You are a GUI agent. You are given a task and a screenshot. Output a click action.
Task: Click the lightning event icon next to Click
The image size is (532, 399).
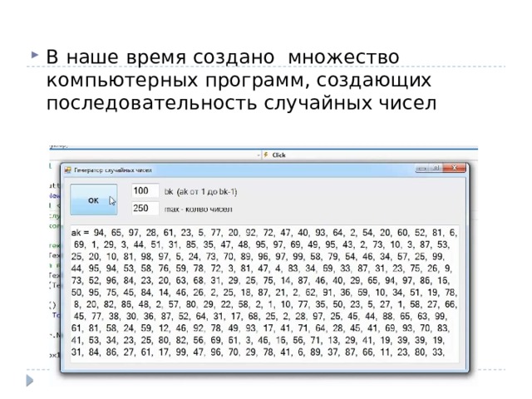(266, 155)
